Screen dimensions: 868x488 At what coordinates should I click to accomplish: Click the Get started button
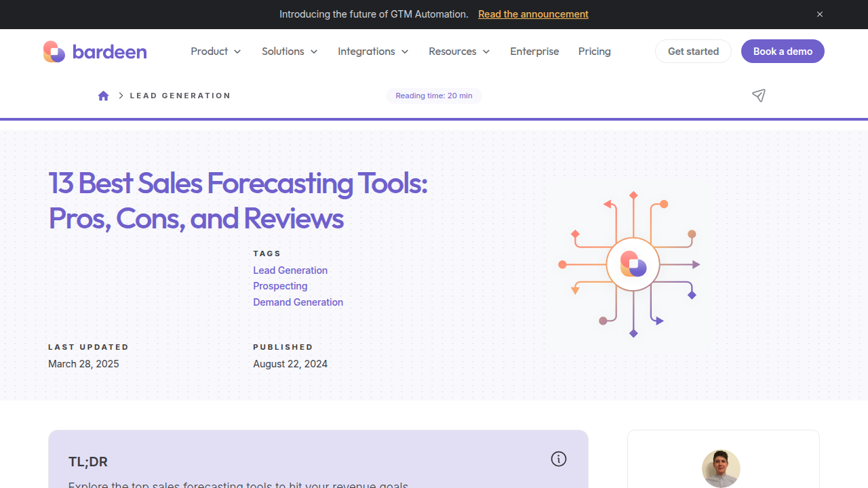693,52
